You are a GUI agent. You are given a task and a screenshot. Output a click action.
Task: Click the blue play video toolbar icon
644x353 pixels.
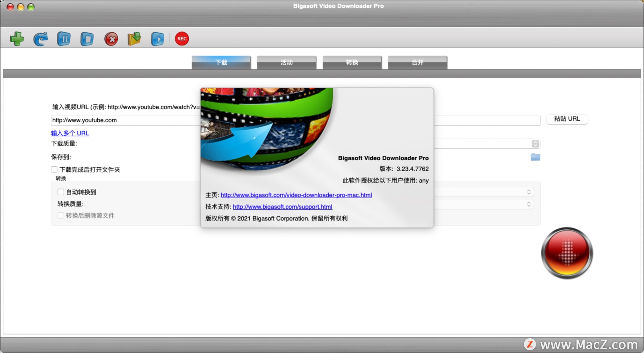[158, 39]
